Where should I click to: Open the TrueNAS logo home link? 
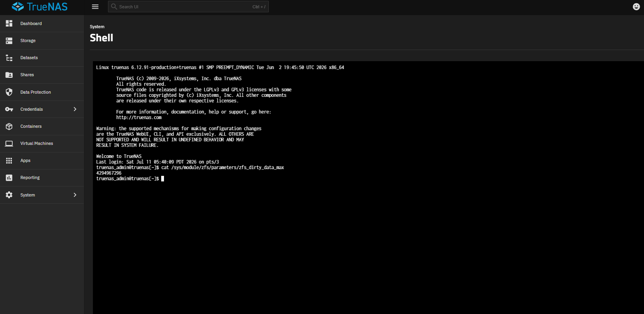pos(40,7)
